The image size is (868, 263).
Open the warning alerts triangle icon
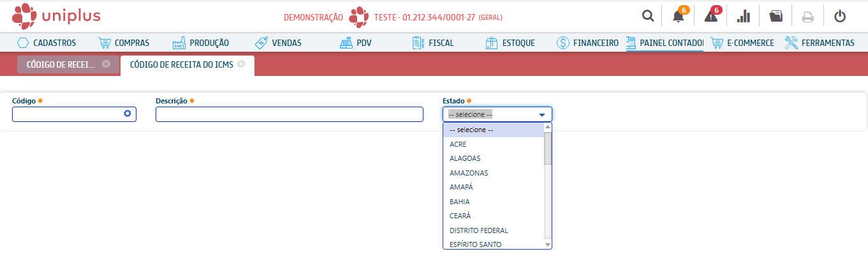pyautogui.click(x=711, y=17)
